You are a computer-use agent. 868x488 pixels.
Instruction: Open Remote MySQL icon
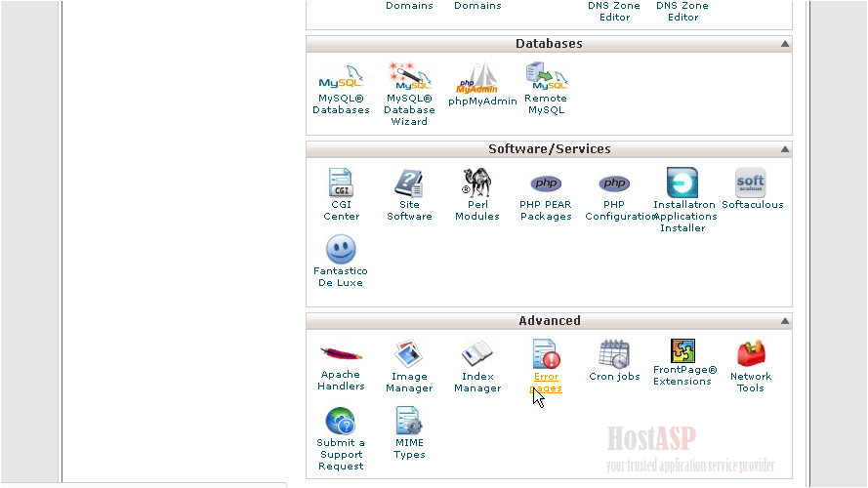tap(546, 76)
